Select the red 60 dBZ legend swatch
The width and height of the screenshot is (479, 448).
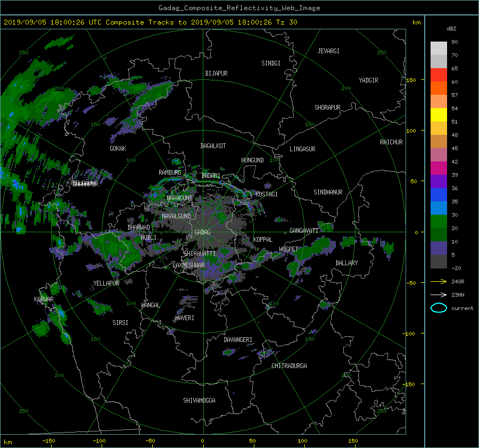tap(439, 75)
